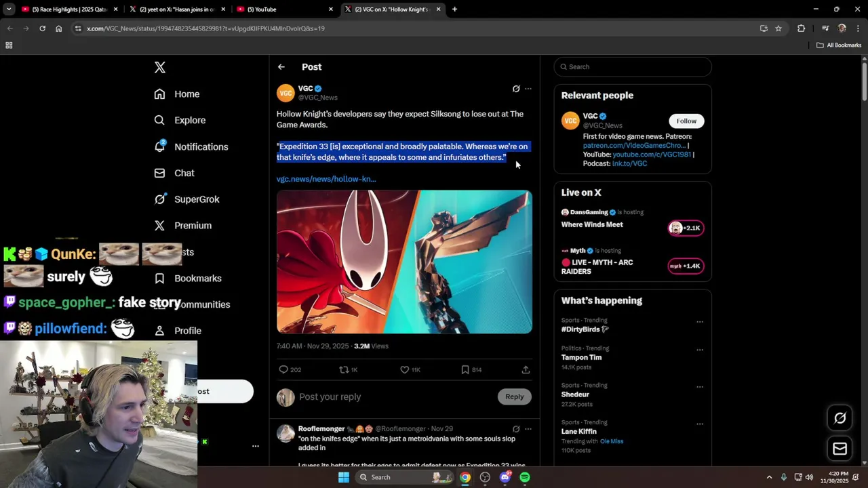This screenshot has width=868, height=488.
Task: Click the +2.1K listeners badge
Action: (x=686, y=228)
